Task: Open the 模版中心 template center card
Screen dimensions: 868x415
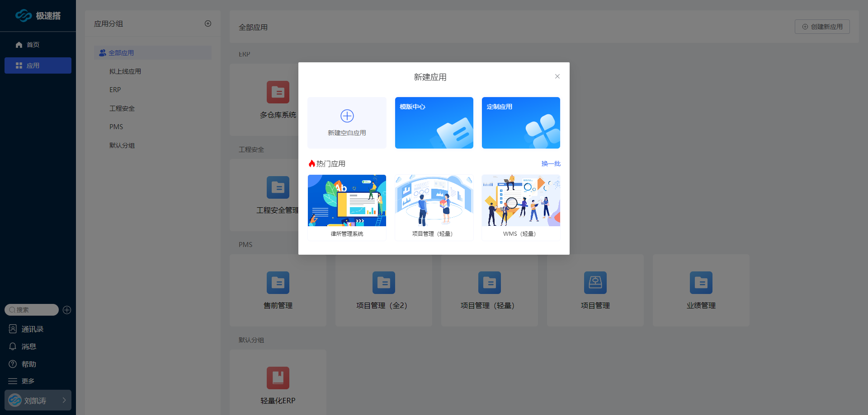Action: 434,123
